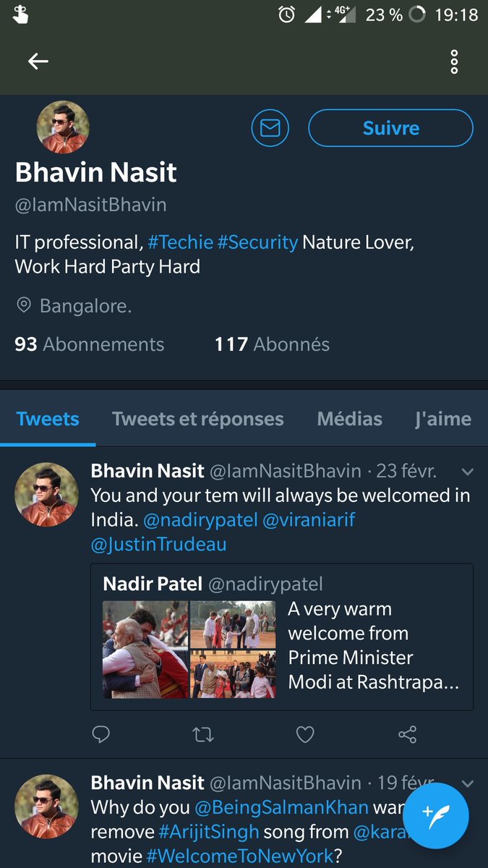Expand options chevron on 23 févr. tweet
Screen dimensions: 488x868
coord(467,472)
